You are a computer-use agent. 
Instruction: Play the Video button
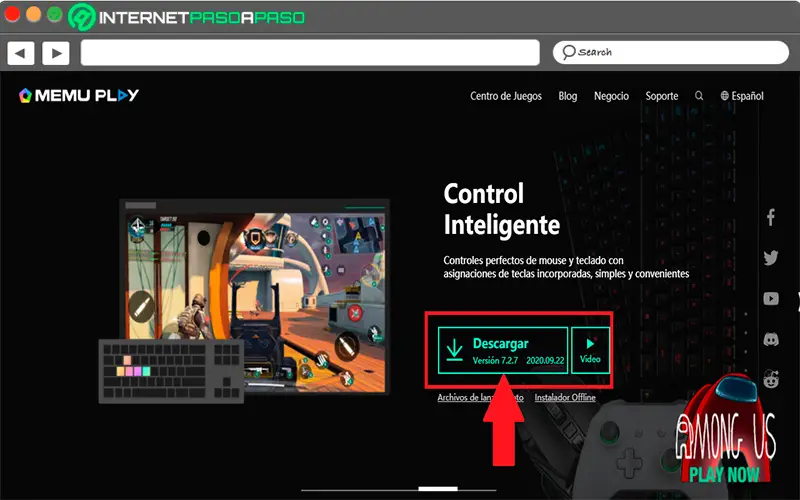(x=590, y=351)
